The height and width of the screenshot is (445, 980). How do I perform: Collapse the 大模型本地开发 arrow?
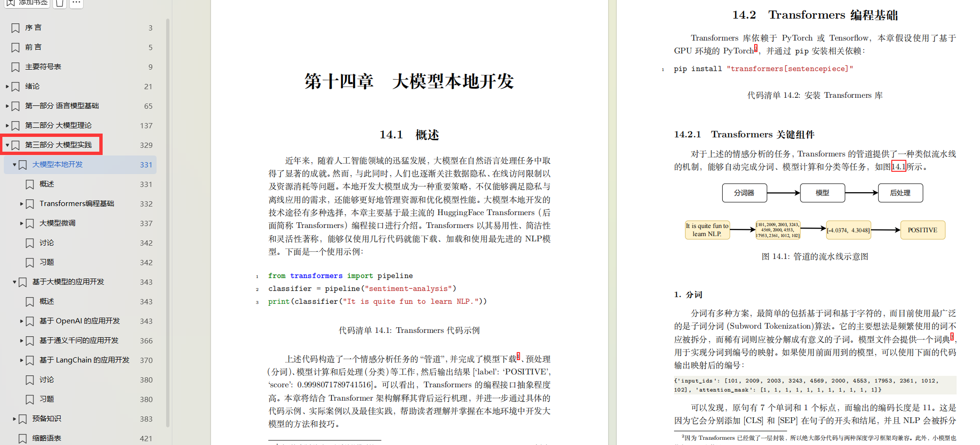(x=14, y=165)
